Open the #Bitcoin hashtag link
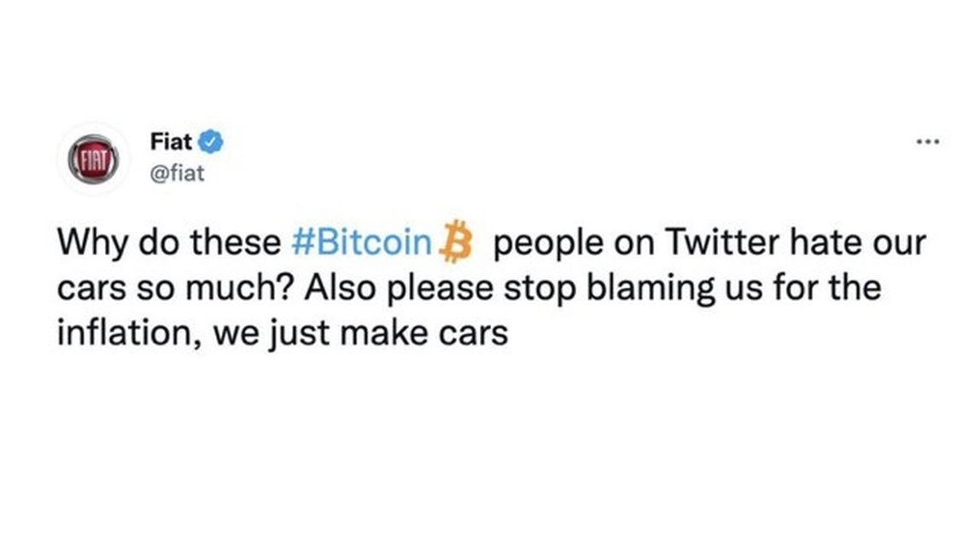 click(360, 244)
